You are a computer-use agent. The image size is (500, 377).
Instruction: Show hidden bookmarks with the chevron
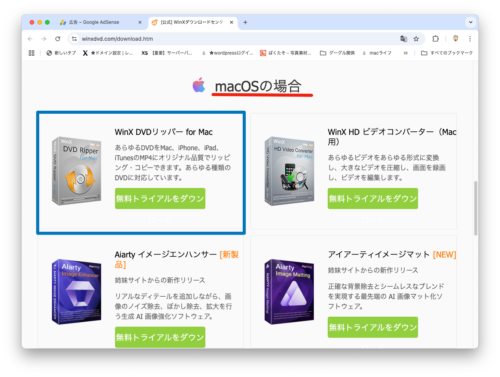coord(406,53)
